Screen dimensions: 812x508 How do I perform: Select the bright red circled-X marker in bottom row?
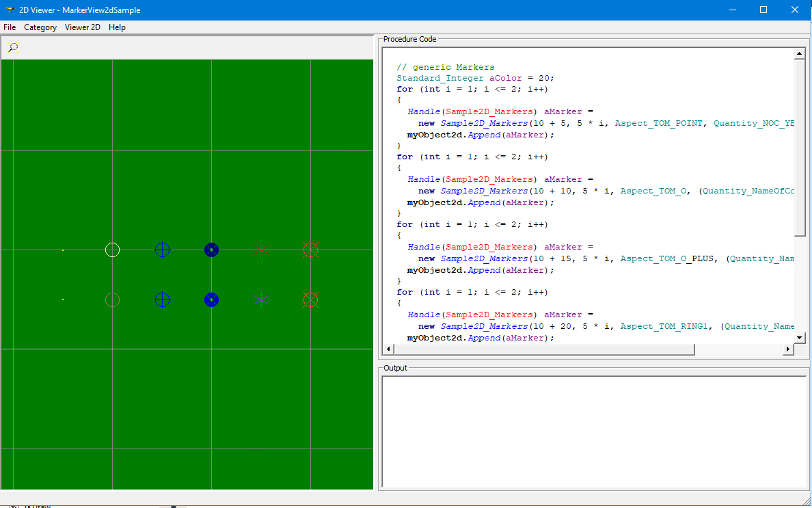[x=310, y=299]
